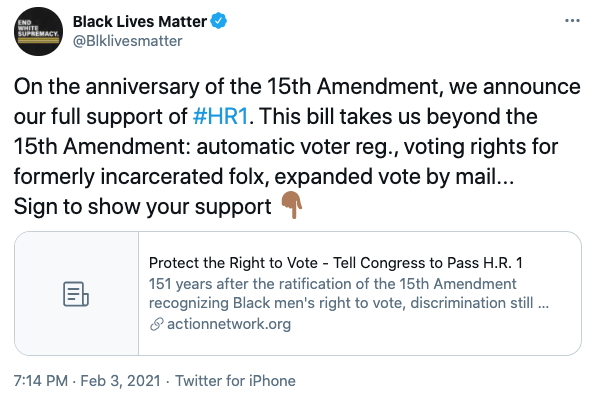Viewport: 595px width, 398px height.
Task: Click the 7:14 PM timestamp
Action: (41, 381)
